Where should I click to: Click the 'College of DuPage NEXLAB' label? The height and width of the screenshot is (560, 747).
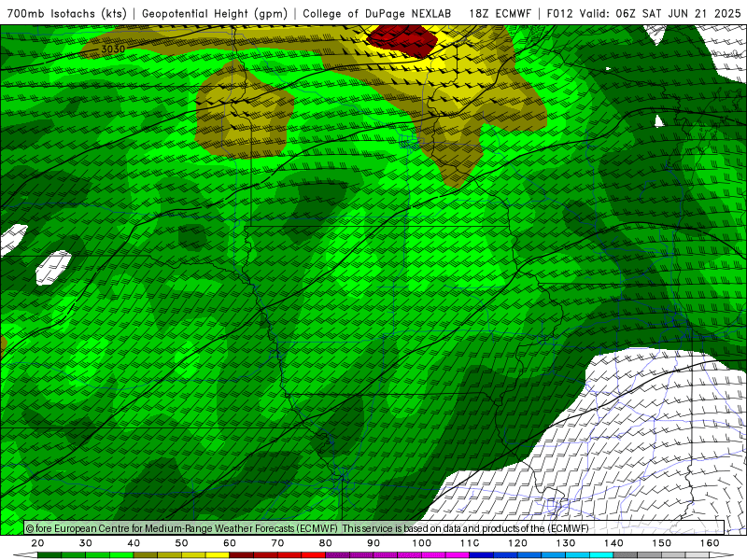tap(377, 13)
